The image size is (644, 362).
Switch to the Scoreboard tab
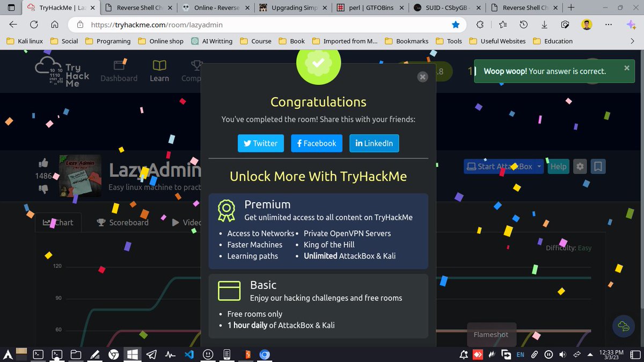(x=122, y=222)
